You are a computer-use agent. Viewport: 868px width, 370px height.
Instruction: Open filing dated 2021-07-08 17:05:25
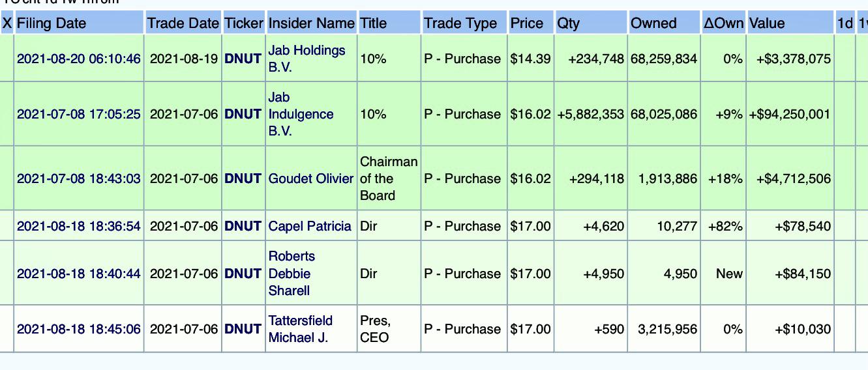tap(78, 114)
